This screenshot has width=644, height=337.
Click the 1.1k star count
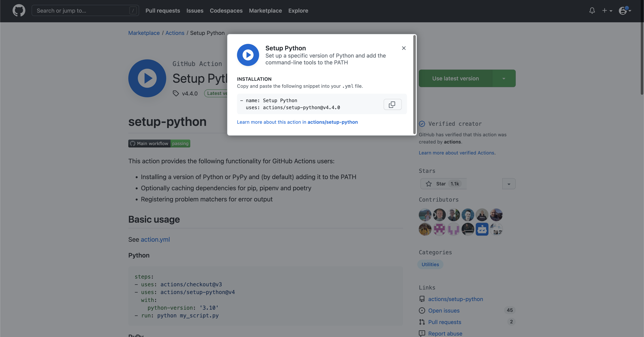click(x=454, y=184)
